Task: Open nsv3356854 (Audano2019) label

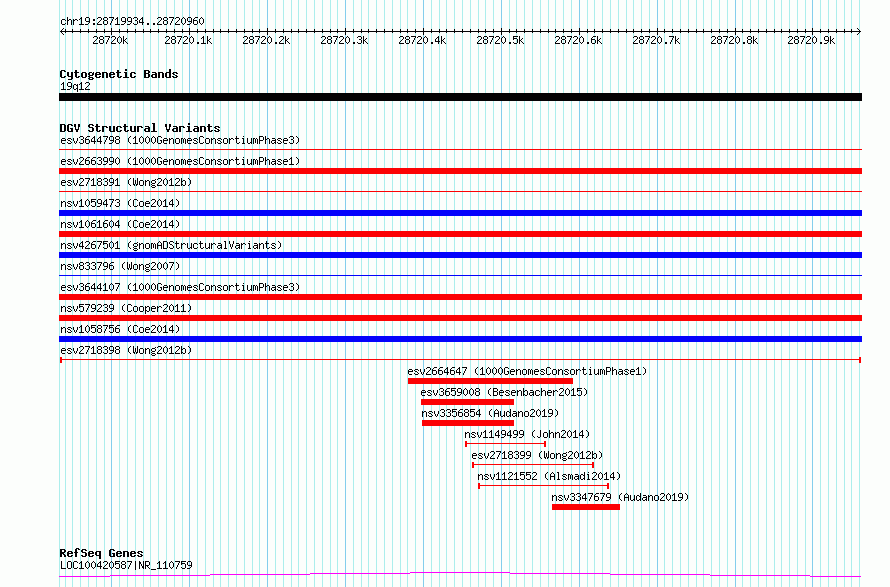Action: [490, 413]
